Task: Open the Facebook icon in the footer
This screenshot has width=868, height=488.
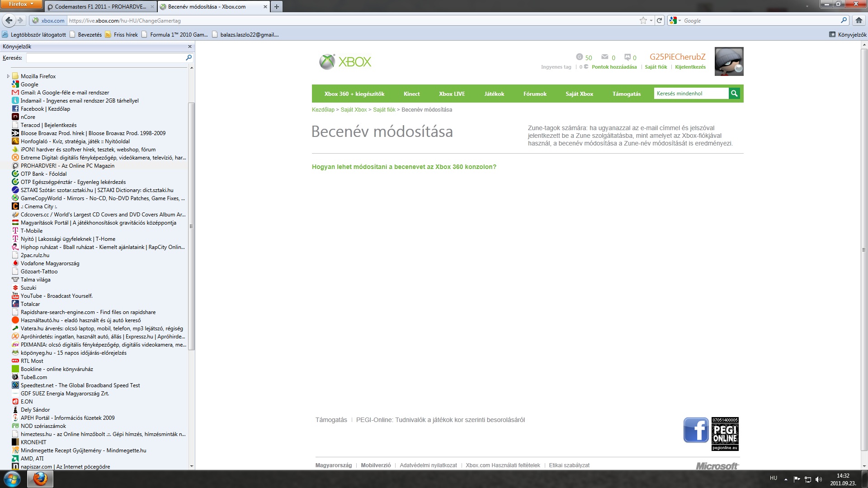Action: click(x=696, y=430)
